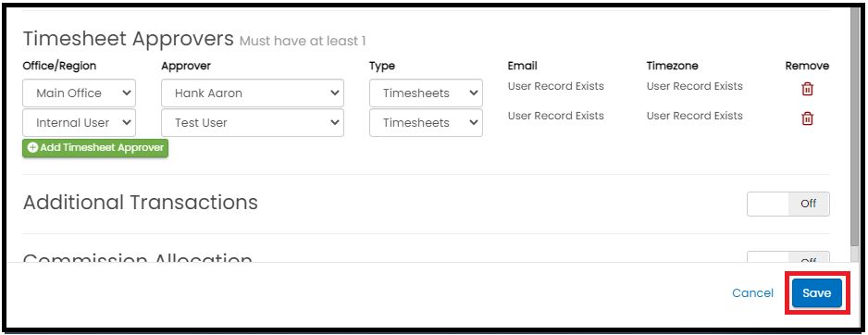Click Email 'User Record Exists' in Test User row
Screen dimensions: 868x335
pyautogui.click(x=556, y=116)
